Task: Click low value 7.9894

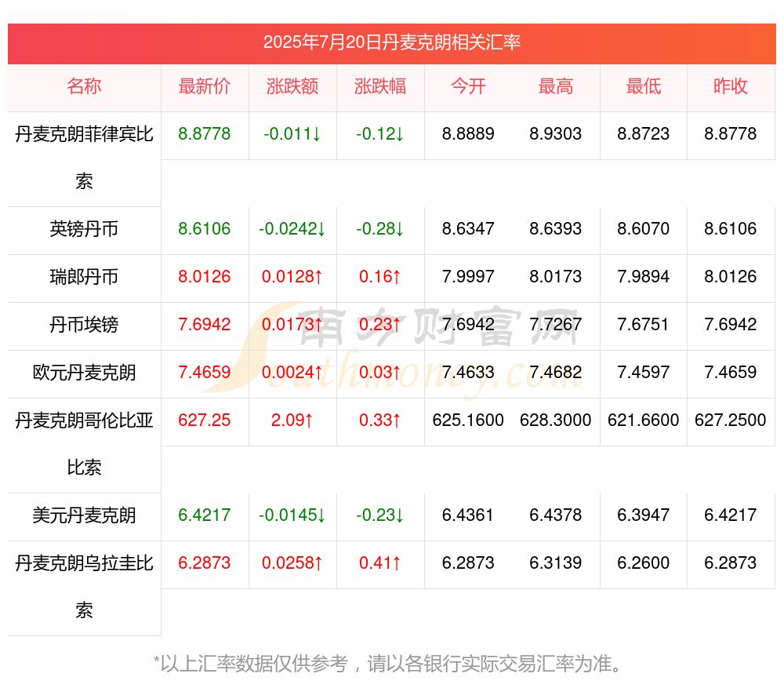Action: [644, 277]
